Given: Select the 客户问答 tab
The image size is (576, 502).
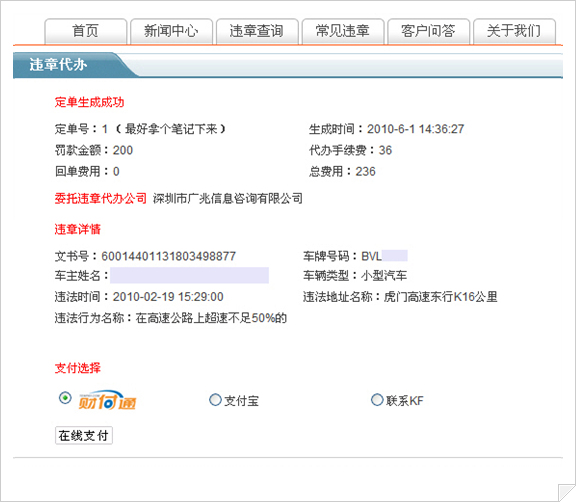Looking at the screenshot, I should 428,31.
